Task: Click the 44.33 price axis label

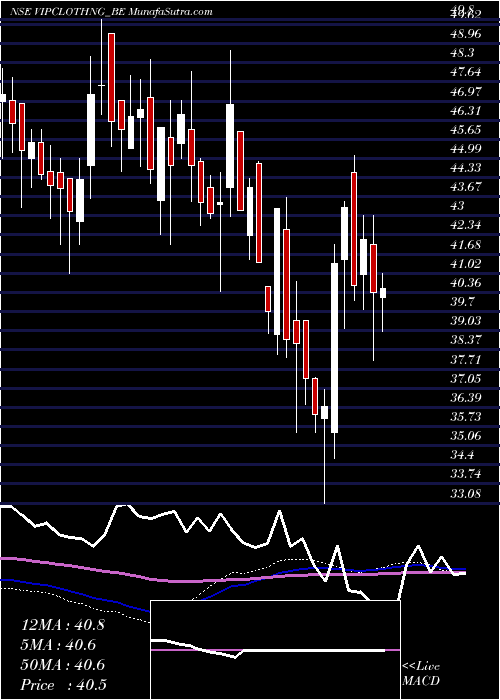Action: pos(466,168)
